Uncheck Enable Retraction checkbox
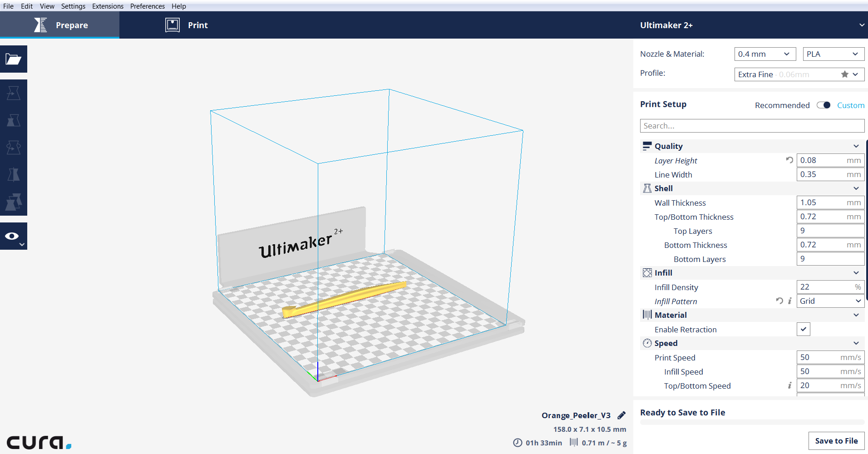Image resolution: width=868 pixels, height=454 pixels. tap(803, 329)
